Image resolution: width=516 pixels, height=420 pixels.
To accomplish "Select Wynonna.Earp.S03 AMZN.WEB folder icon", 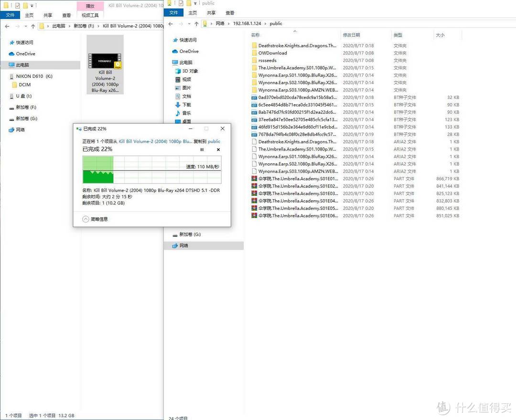I will tap(254, 90).
